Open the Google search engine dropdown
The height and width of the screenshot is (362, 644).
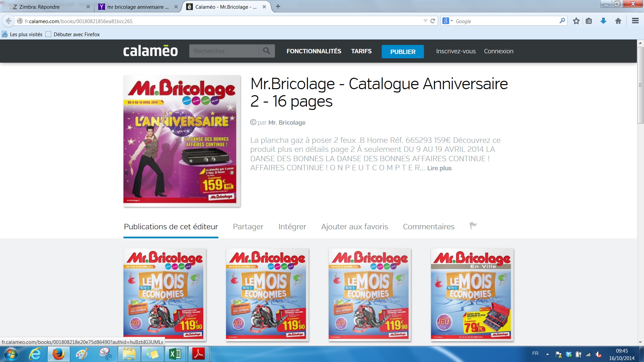[x=448, y=21]
